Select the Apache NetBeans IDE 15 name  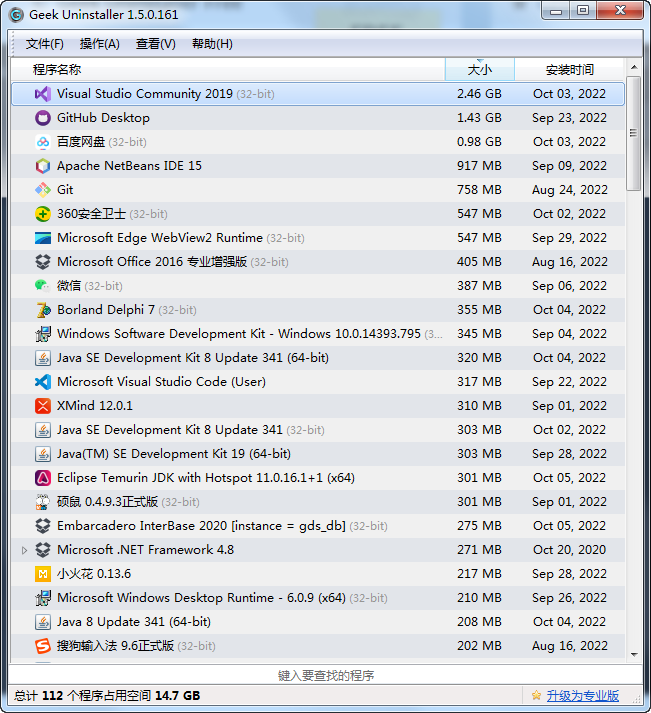pos(129,166)
